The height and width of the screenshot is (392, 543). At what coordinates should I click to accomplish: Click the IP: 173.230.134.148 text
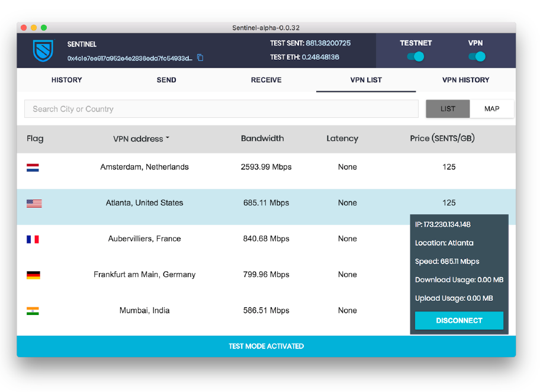pyautogui.click(x=442, y=224)
